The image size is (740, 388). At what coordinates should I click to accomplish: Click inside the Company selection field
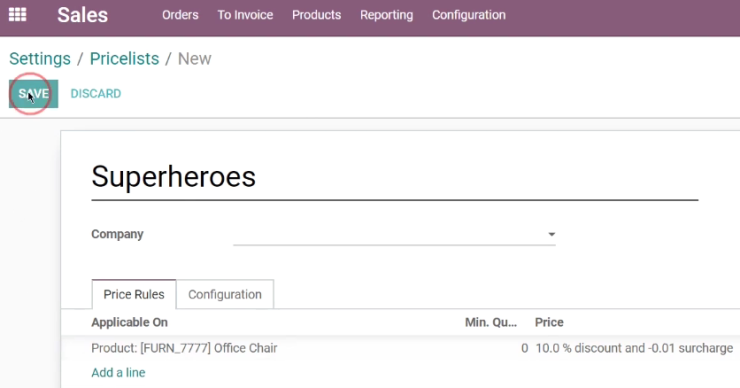394,234
